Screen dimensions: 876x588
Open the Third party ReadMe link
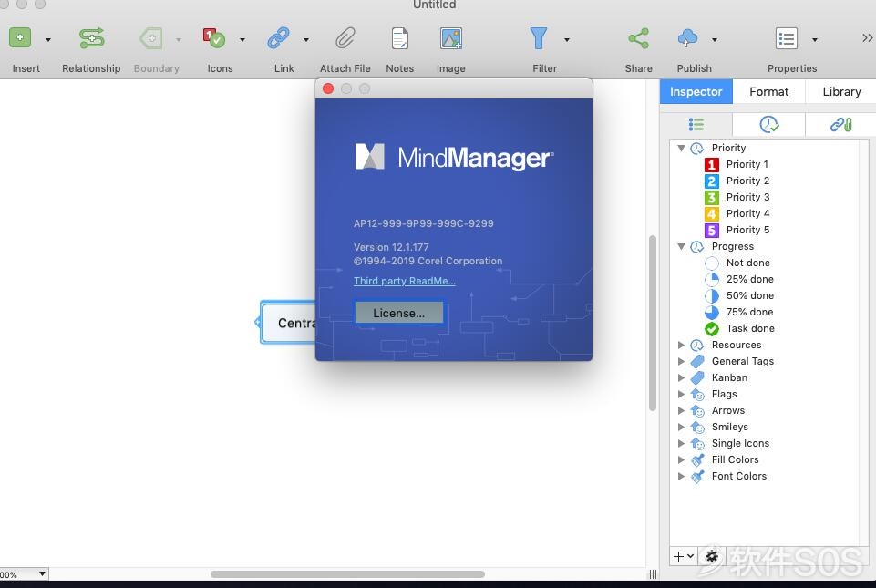click(405, 281)
